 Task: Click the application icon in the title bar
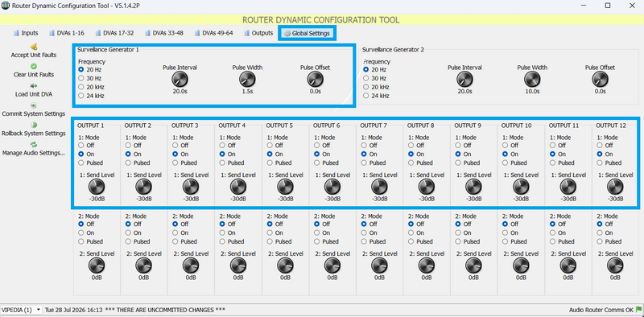click(x=6, y=6)
